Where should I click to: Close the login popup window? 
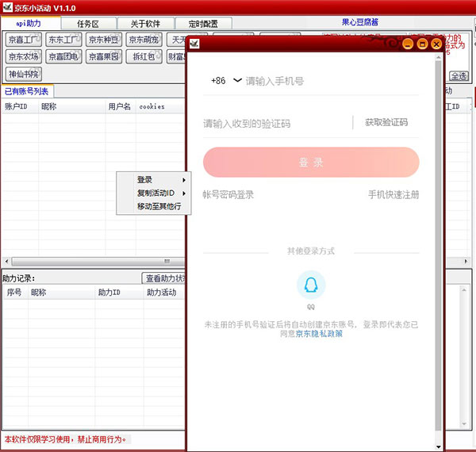click(436, 44)
